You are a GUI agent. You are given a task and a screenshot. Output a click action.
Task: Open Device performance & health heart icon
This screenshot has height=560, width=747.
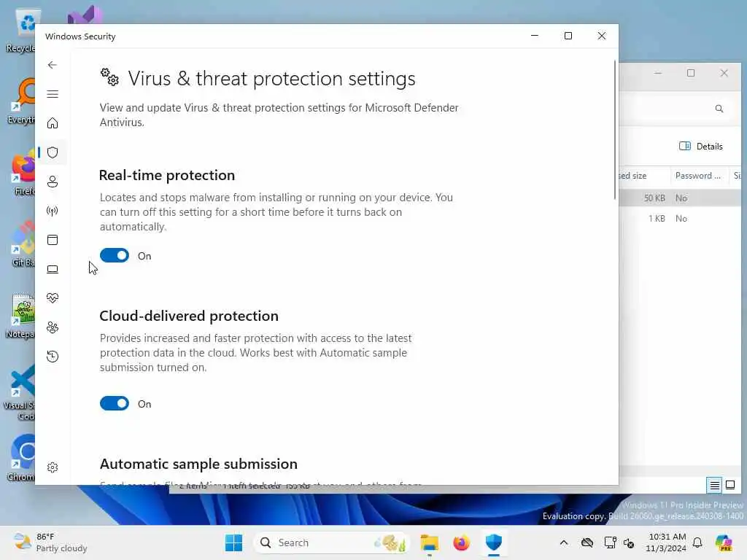[x=53, y=298]
